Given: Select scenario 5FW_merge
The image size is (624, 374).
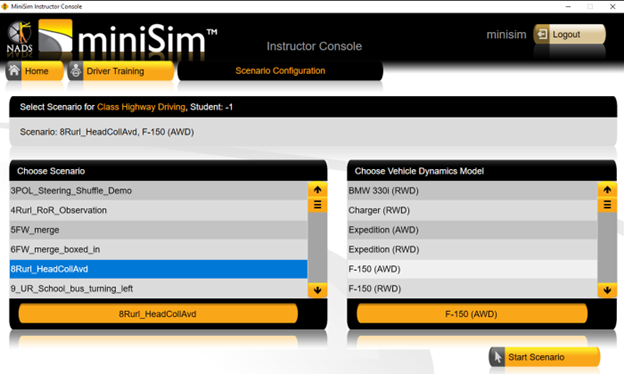Looking at the screenshot, I should [x=158, y=230].
